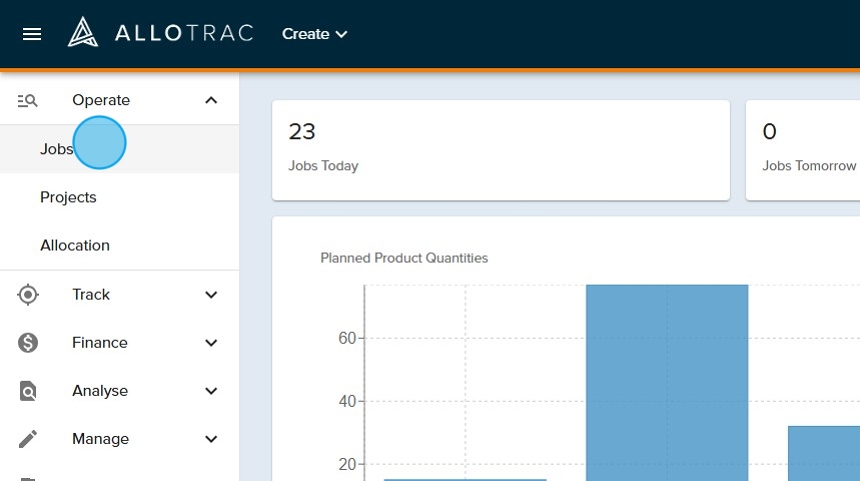Expand the Track section chevron
The width and height of the screenshot is (860, 481).
pyautogui.click(x=211, y=295)
